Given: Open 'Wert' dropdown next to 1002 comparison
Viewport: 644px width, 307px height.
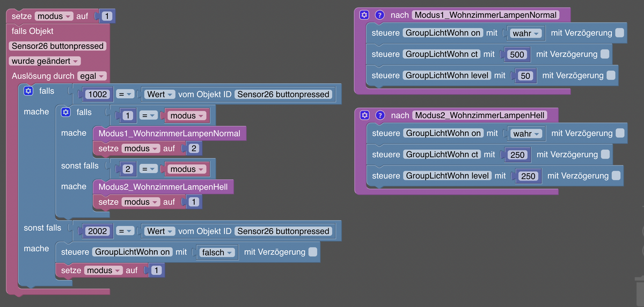Looking at the screenshot, I should click(x=160, y=94).
